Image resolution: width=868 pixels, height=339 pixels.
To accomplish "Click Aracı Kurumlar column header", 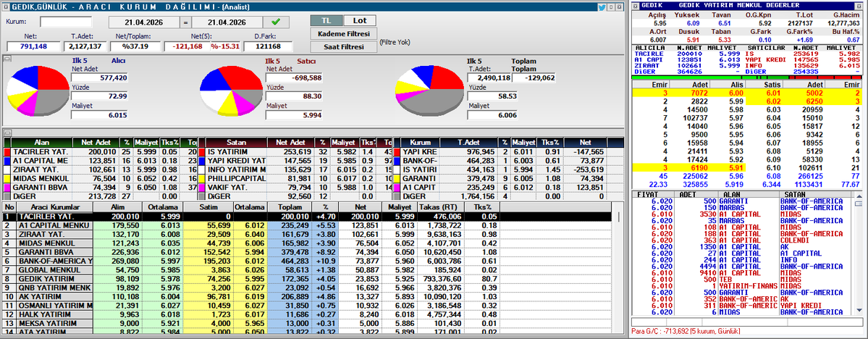I will pyautogui.click(x=54, y=206).
